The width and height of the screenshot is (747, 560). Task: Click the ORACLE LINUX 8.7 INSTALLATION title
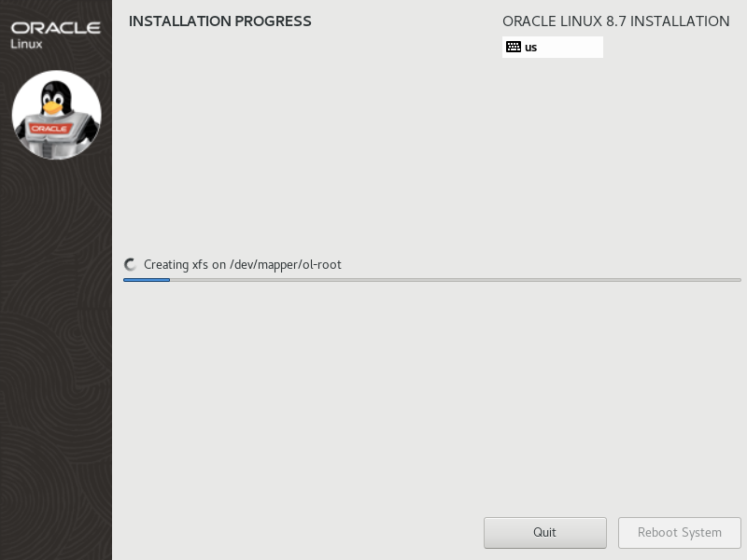616,21
